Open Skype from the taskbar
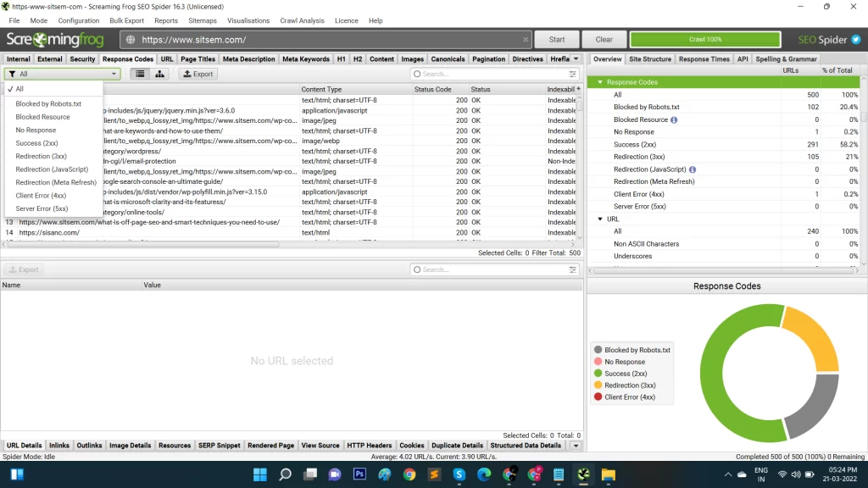The image size is (868, 488). (459, 474)
